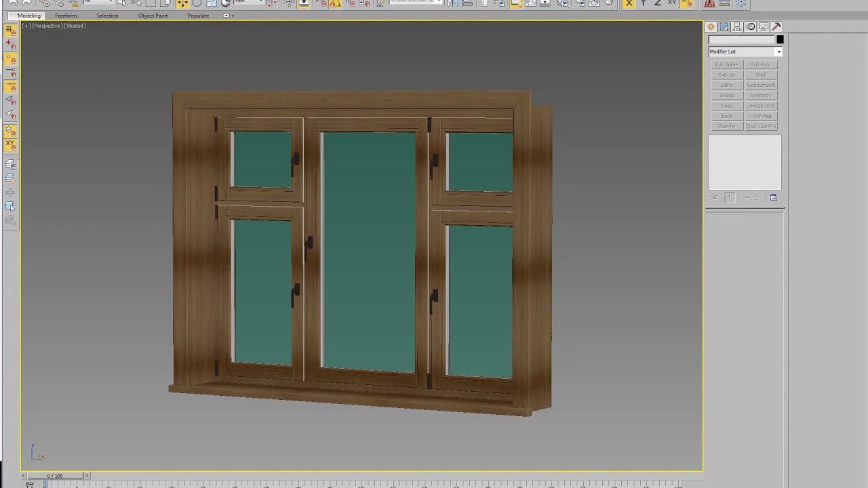868x488 pixels.
Task: Click the object name field in the Modify panel
Action: (741, 39)
